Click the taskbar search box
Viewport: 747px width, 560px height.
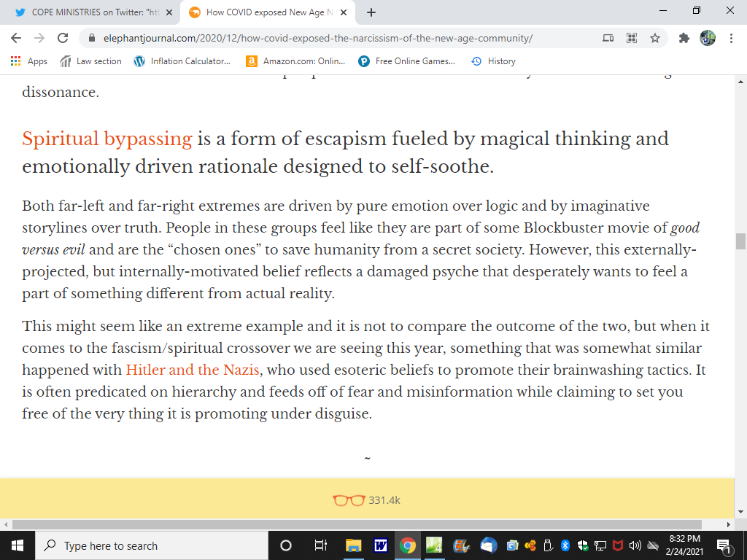click(152, 545)
